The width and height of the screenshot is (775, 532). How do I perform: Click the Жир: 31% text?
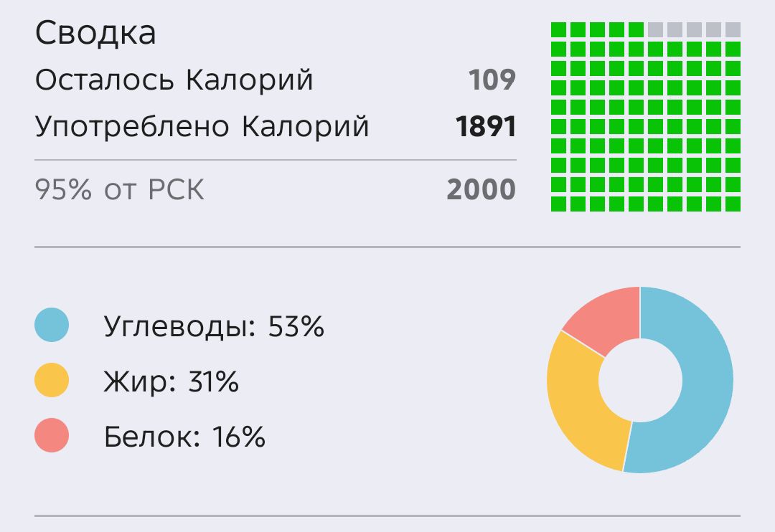(x=171, y=381)
